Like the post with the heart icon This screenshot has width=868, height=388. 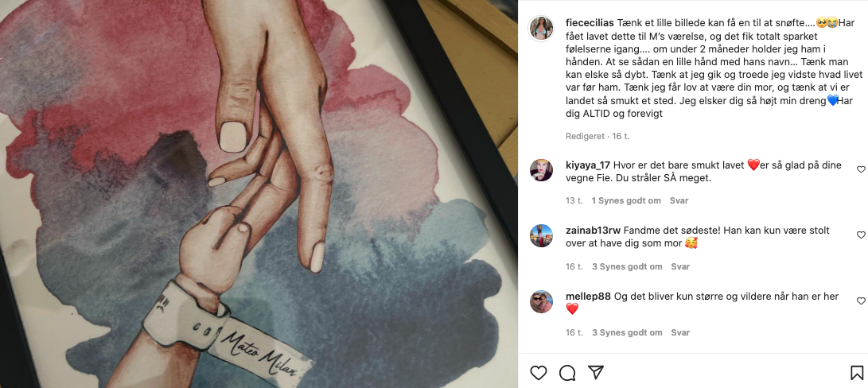point(538,373)
